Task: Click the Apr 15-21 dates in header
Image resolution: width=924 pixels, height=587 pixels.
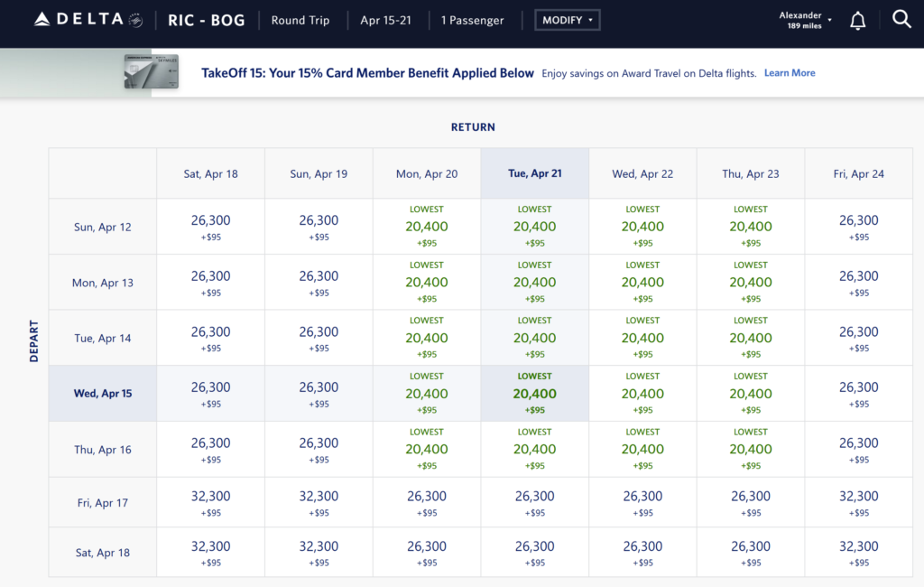Action: click(x=385, y=20)
